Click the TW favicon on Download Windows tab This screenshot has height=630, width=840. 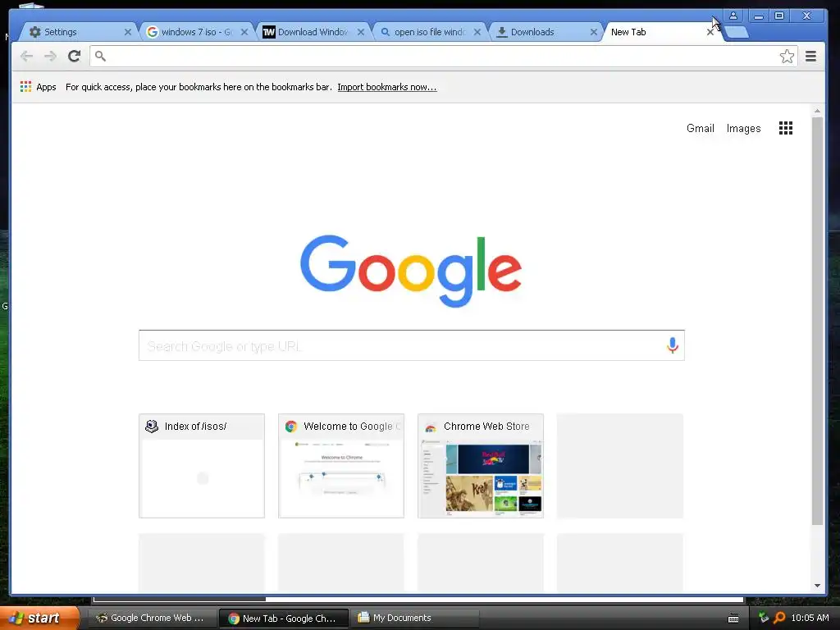click(x=268, y=32)
